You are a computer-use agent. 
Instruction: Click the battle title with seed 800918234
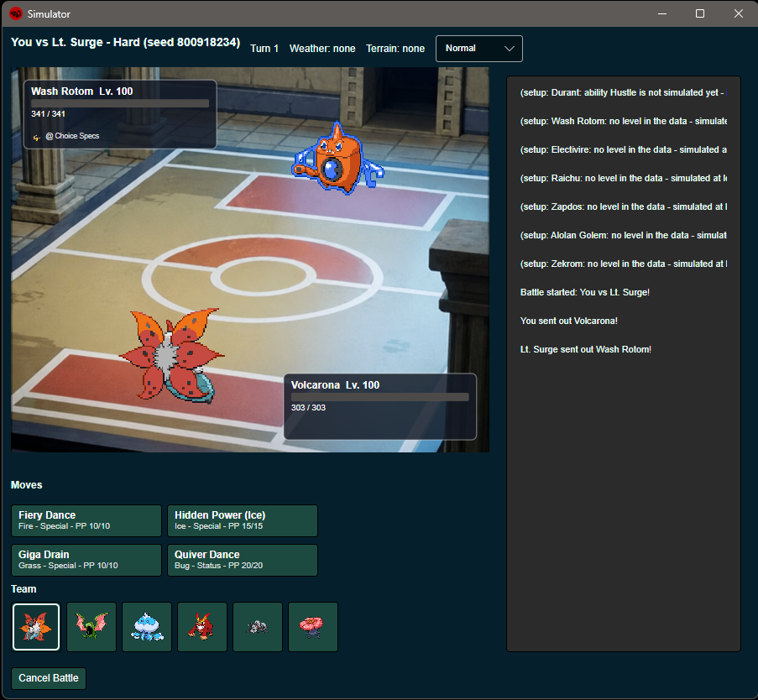(x=126, y=42)
